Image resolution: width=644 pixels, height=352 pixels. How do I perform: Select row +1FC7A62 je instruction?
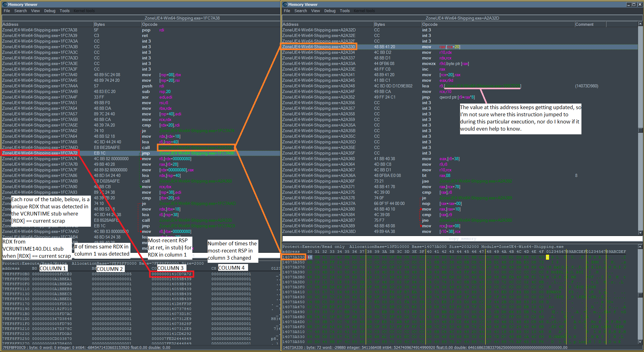point(141,131)
